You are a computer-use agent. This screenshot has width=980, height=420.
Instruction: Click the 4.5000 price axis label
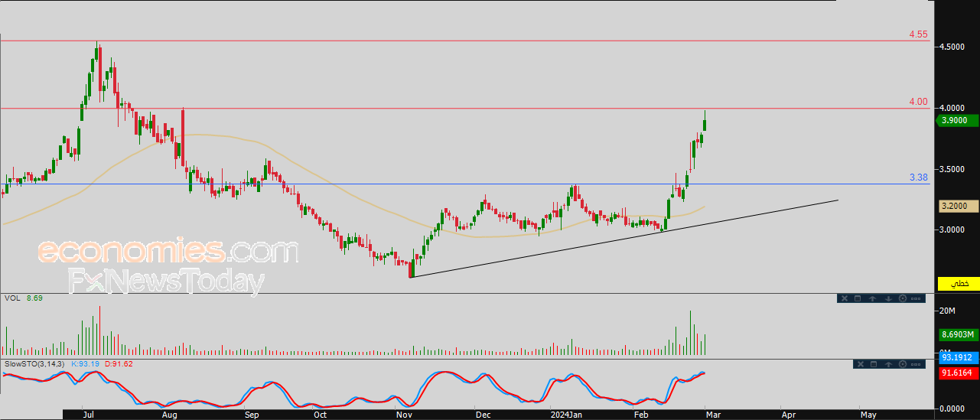(953, 47)
